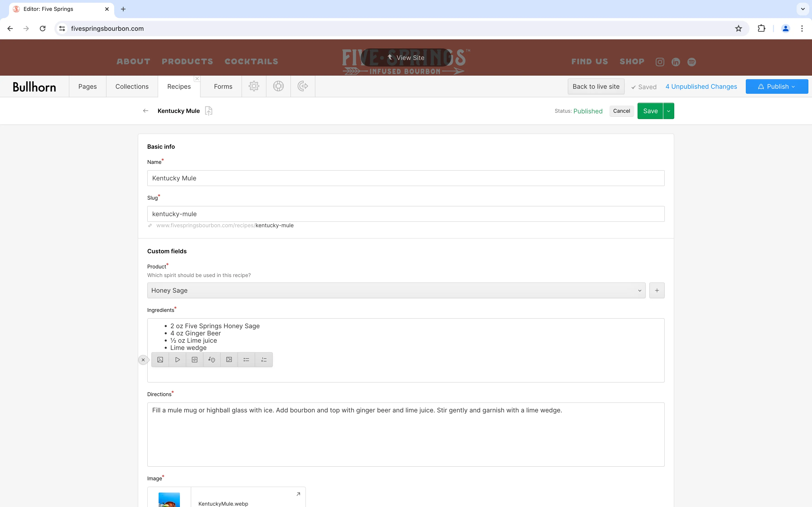The width and height of the screenshot is (812, 507).
Task: Apply numbered list formatting in the editor
Action: pos(264,359)
